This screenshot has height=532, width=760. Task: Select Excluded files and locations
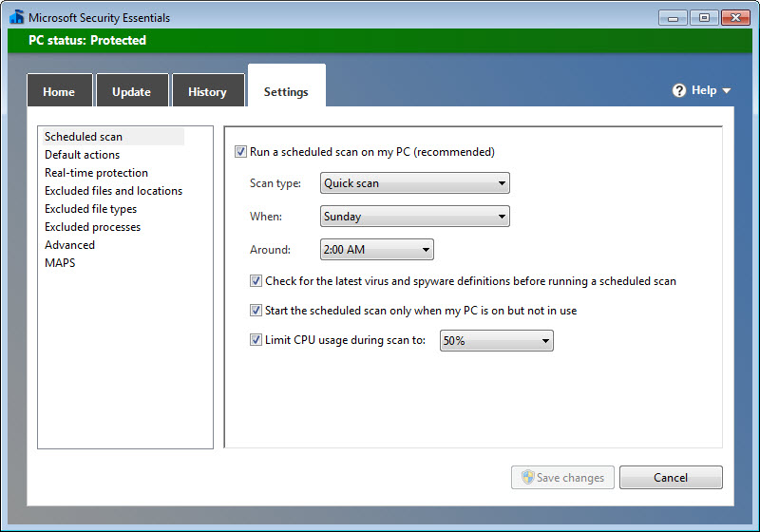113,191
